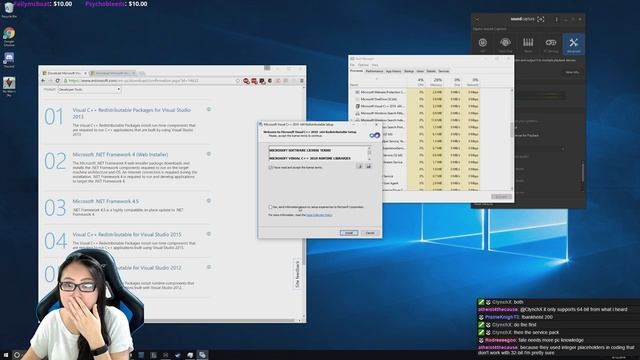
Task: Click the bookmark star in the address bar
Action: (x=238, y=81)
